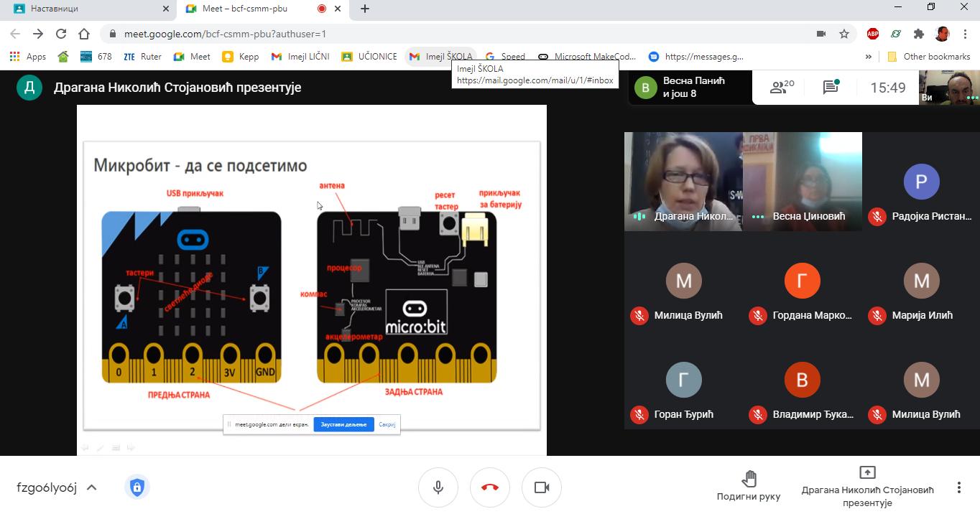The width and height of the screenshot is (980, 514).
Task: Select Радојка Ристан... participant tile
Action: pyautogui.click(x=921, y=181)
